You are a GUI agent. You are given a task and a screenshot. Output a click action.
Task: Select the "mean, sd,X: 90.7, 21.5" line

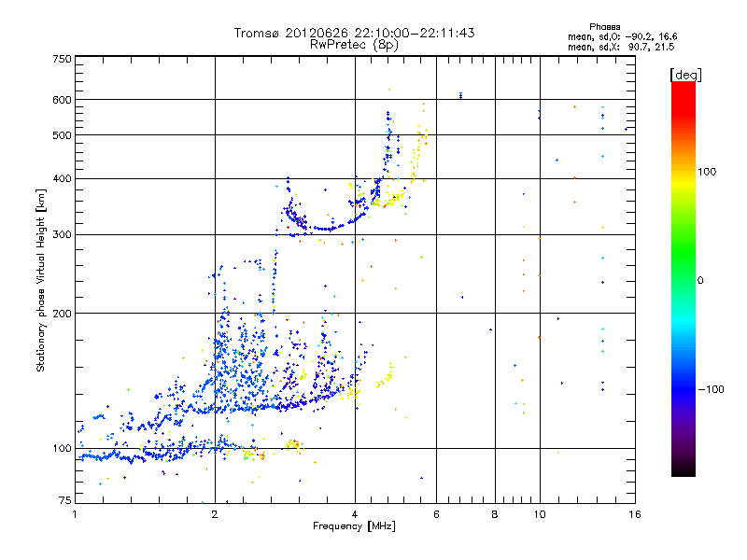tap(621, 47)
